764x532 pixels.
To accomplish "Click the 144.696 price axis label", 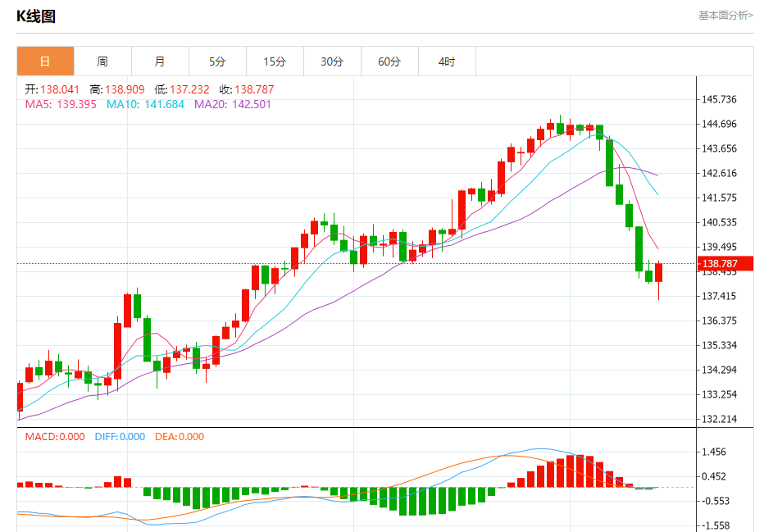I will tap(719, 124).
